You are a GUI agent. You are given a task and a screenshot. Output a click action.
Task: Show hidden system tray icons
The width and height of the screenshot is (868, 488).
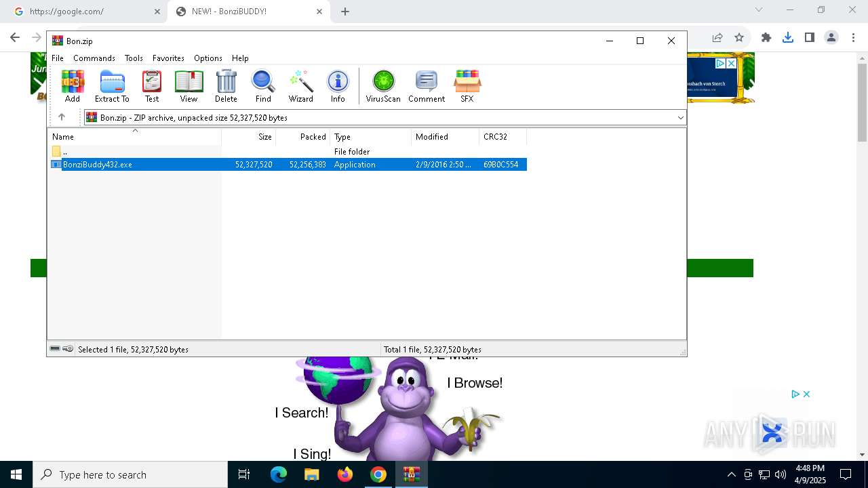[731, 474]
